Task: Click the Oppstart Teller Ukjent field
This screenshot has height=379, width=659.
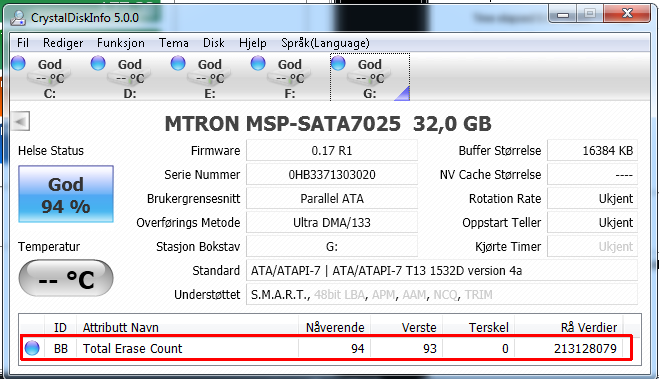Action: pyautogui.click(x=592, y=222)
